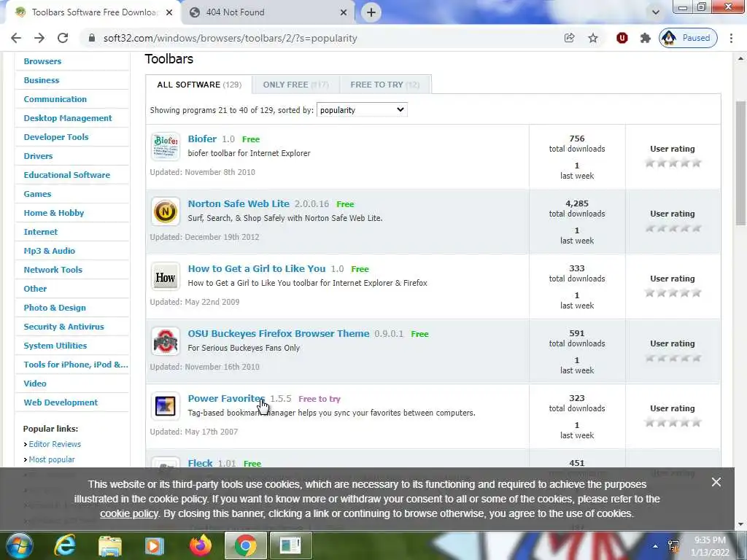Rate Biofer using its star rating
This screenshot has width=747, height=560.
click(673, 163)
